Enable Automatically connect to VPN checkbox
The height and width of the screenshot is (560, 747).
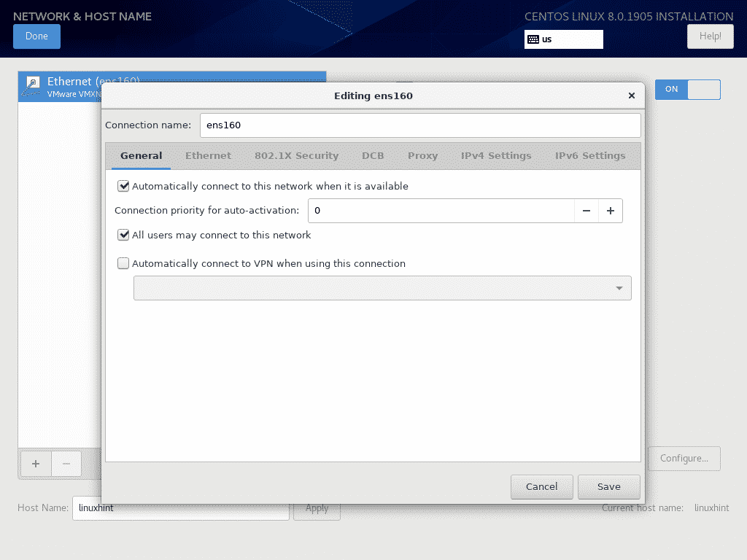[x=123, y=264]
